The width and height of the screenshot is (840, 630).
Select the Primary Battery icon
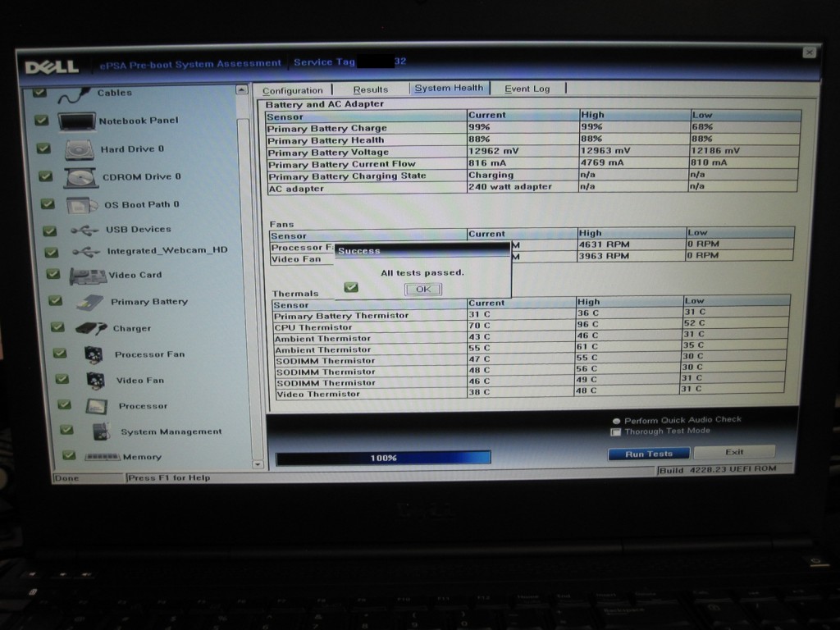[89, 303]
